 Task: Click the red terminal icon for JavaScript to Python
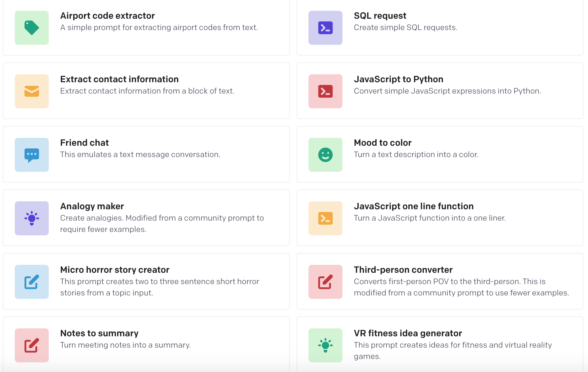pos(325,91)
